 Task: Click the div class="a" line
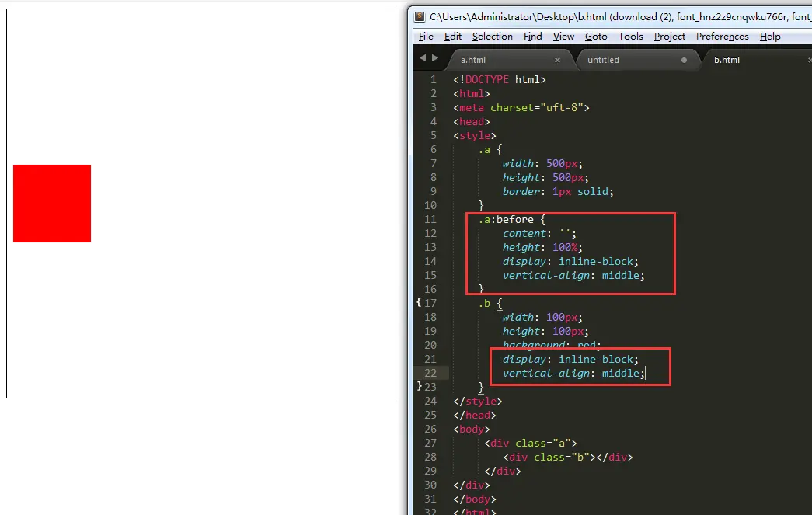530,443
